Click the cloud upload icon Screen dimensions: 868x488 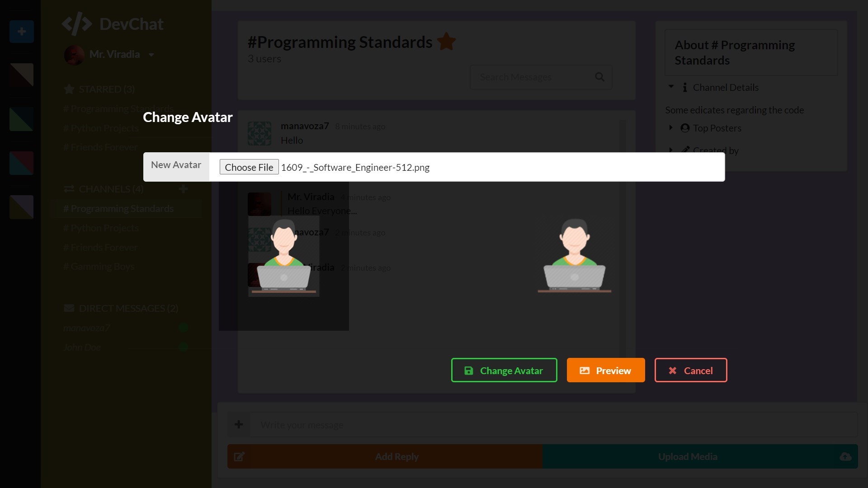[x=845, y=457]
